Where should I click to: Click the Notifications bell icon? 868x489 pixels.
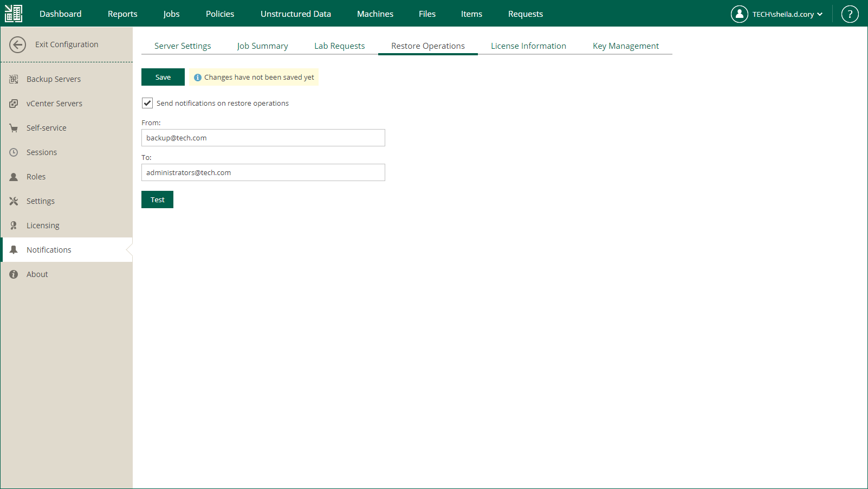14,249
